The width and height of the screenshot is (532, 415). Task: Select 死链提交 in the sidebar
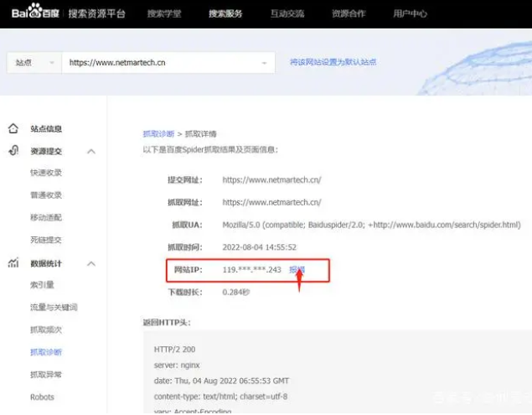point(46,240)
